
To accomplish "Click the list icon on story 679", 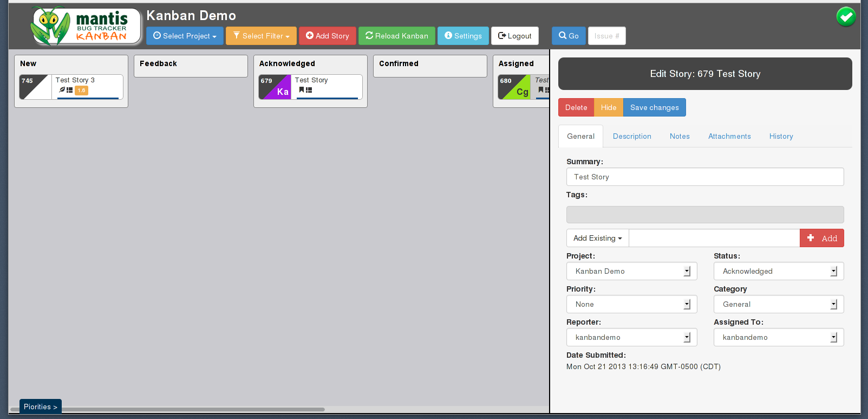I will (309, 90).
